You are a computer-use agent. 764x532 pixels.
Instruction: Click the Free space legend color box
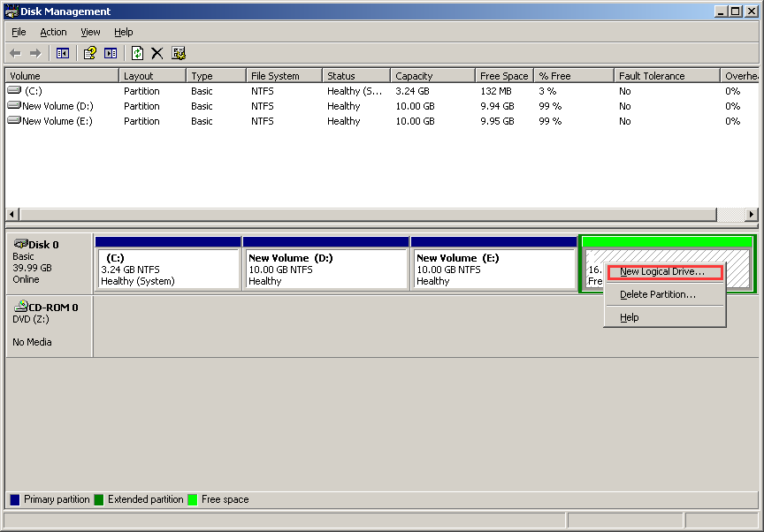pyautogui.click(x=193, y=500)
